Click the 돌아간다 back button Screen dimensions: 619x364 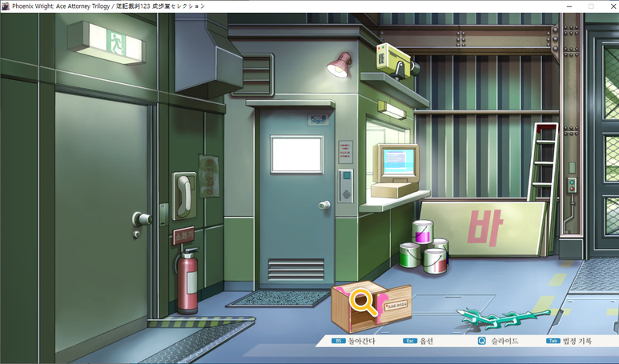click(353, 341)
